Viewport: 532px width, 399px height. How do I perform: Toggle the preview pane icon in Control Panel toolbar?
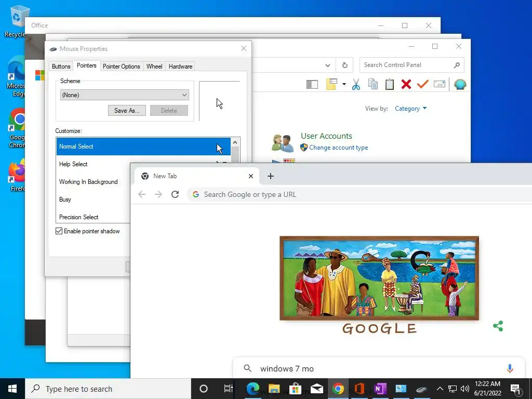click(312, 84)
